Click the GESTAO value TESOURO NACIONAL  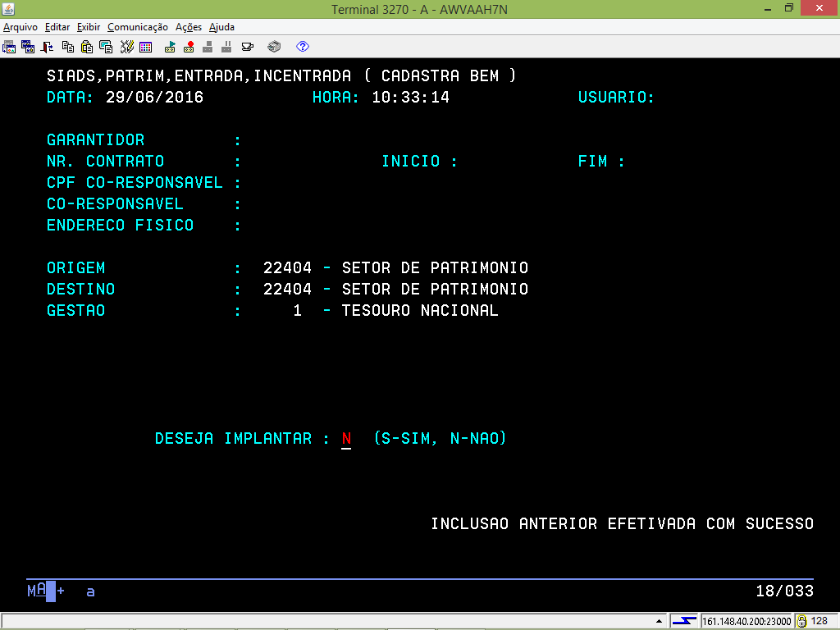420,311
